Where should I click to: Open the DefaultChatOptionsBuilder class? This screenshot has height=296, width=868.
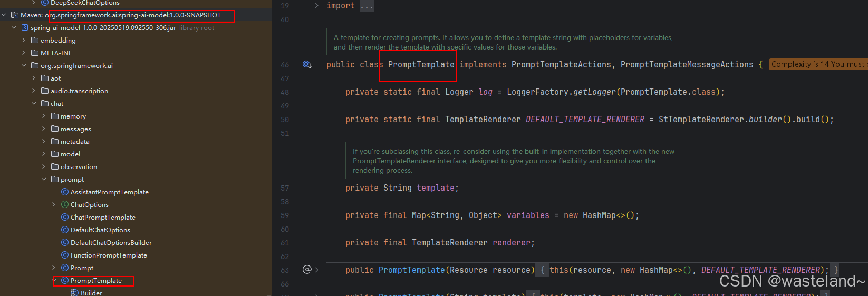tap(111, 243)
